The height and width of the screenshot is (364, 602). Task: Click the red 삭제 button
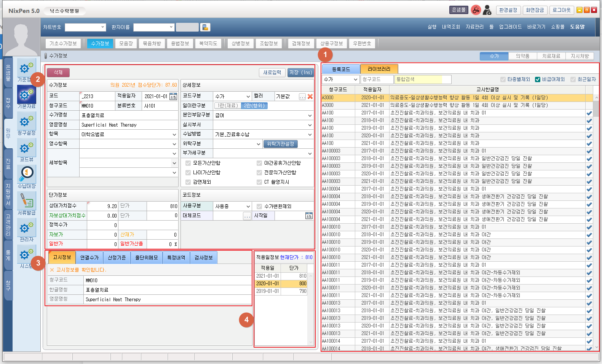coord(58,72)
